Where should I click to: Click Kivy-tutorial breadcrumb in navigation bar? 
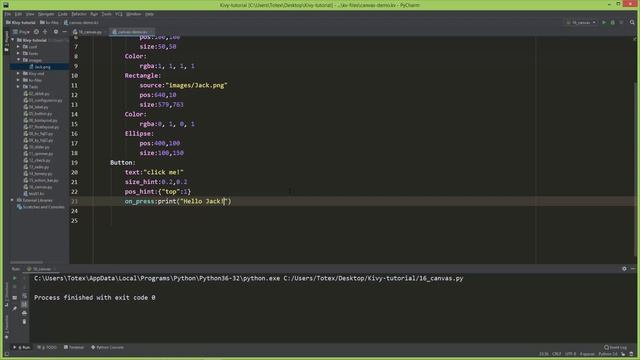[21, 22]
